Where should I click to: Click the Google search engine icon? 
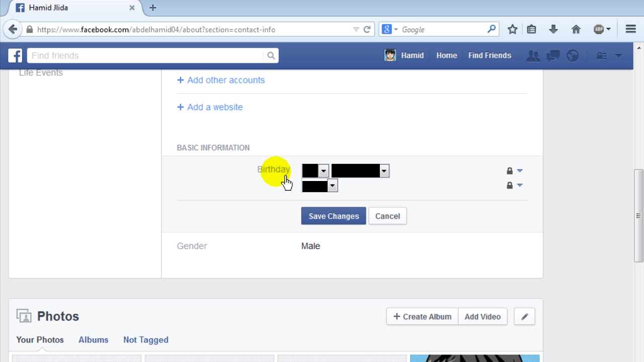point(386,29)
